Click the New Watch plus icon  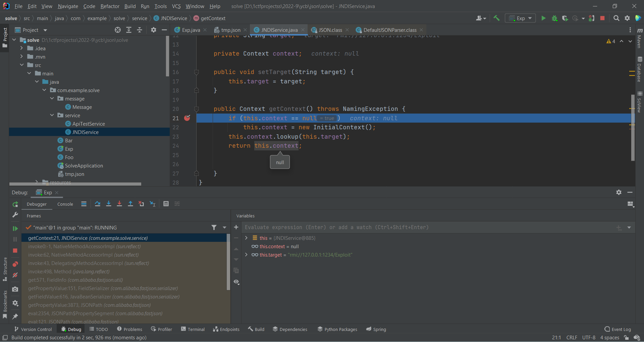pos(236,227)
